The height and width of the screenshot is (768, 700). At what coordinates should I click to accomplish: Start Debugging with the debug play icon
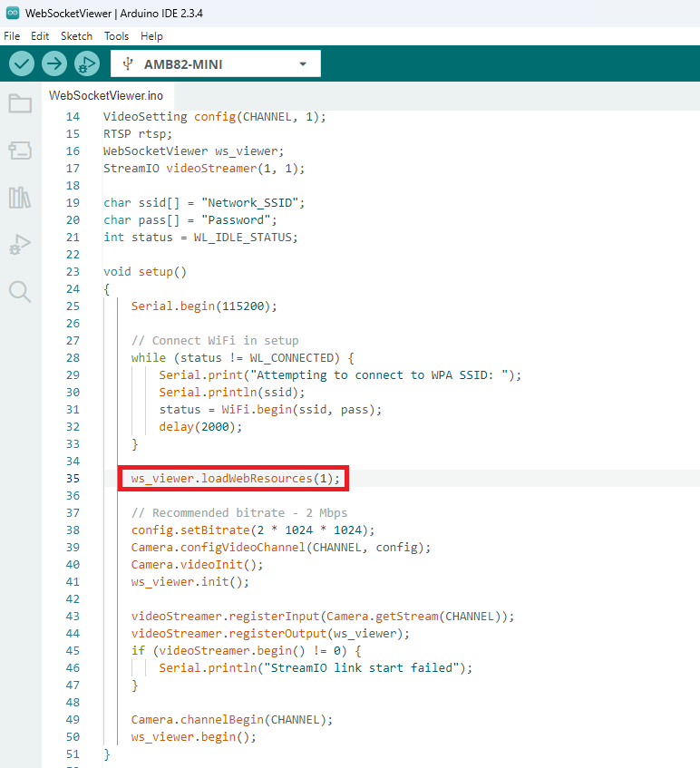87,63
